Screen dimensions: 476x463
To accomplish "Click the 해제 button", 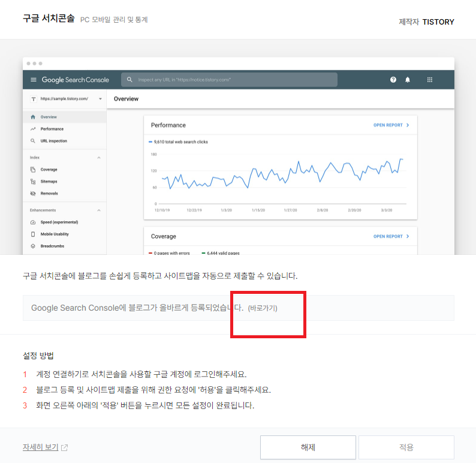I will pyautogui.click(x=308, y=447).
